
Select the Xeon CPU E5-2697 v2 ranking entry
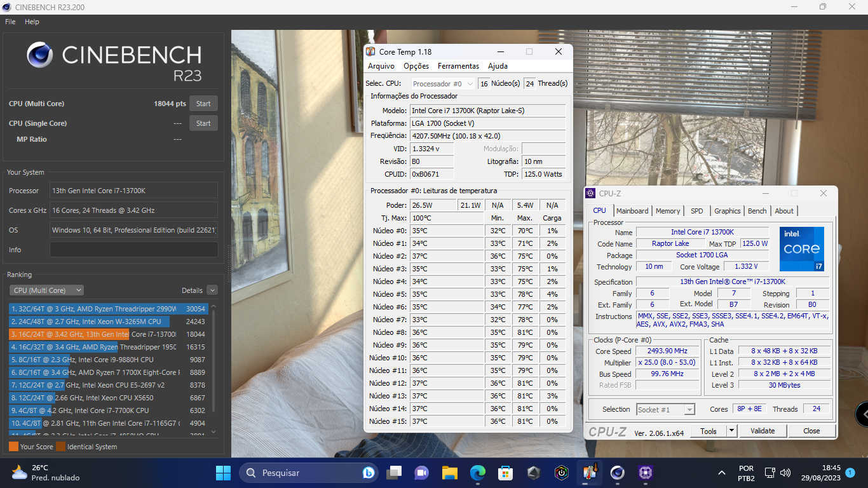click(x=109, y=385)
